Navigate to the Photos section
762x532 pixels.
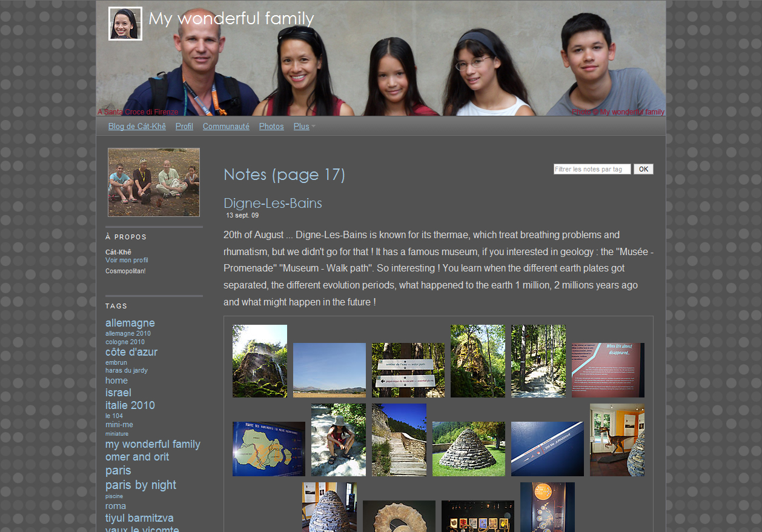tap(271, 127)
